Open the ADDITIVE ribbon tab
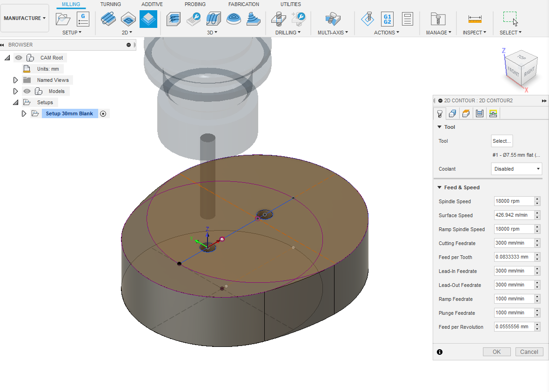Image resolution: width=549 pixels, height=392 pixels. point(152,4)
